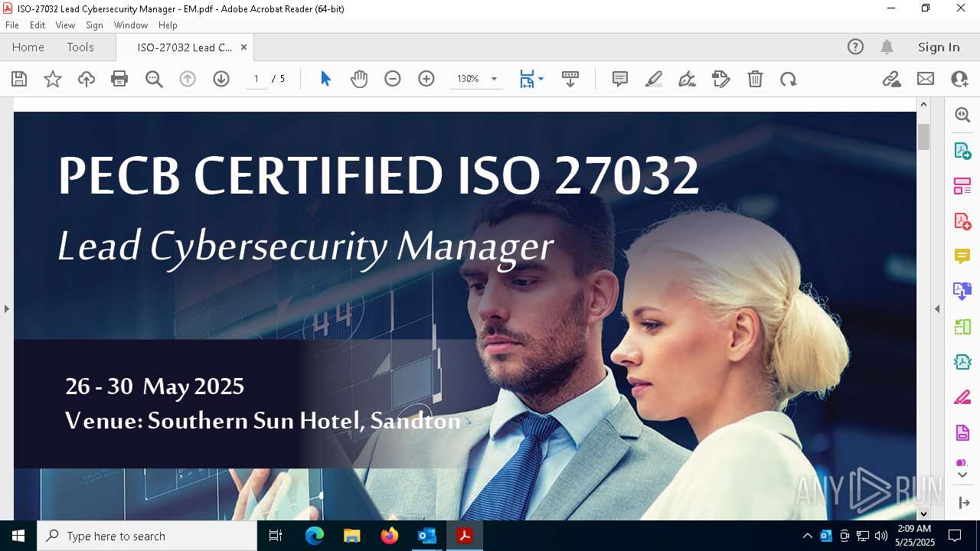Image resolution: width=980 pixels, height=551 pixels.
Task: Click the vertical scrollbar thumb
Action: point(923,137)
